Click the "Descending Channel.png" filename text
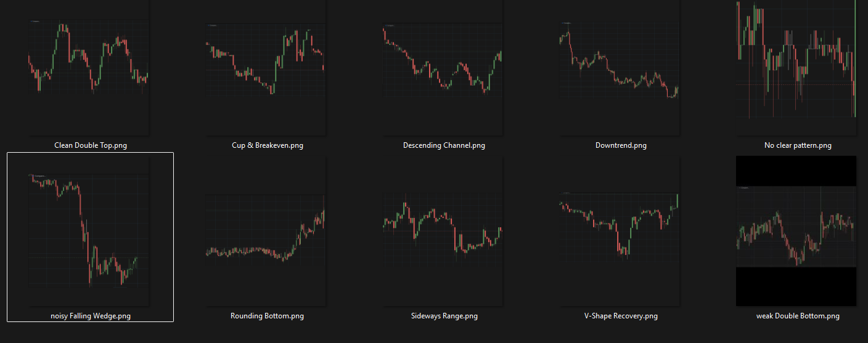 (x=444, y=146)
